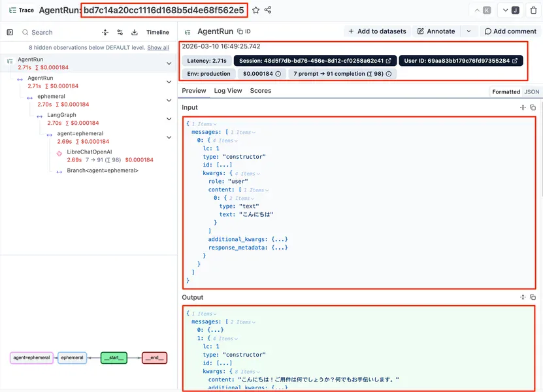Viewport: 543px width, 392px height.
Task: Toggle the Timeline view
Action: point(157,32)
